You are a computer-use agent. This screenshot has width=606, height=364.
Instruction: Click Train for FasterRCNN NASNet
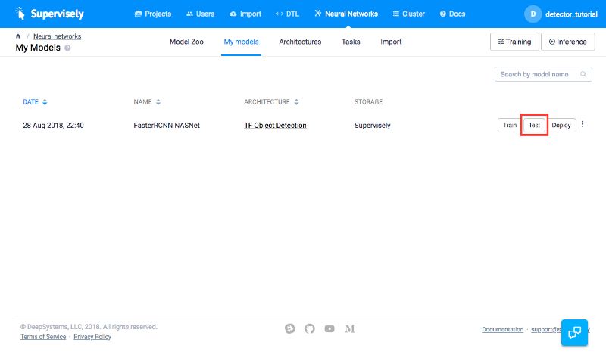tap(510, 125)
